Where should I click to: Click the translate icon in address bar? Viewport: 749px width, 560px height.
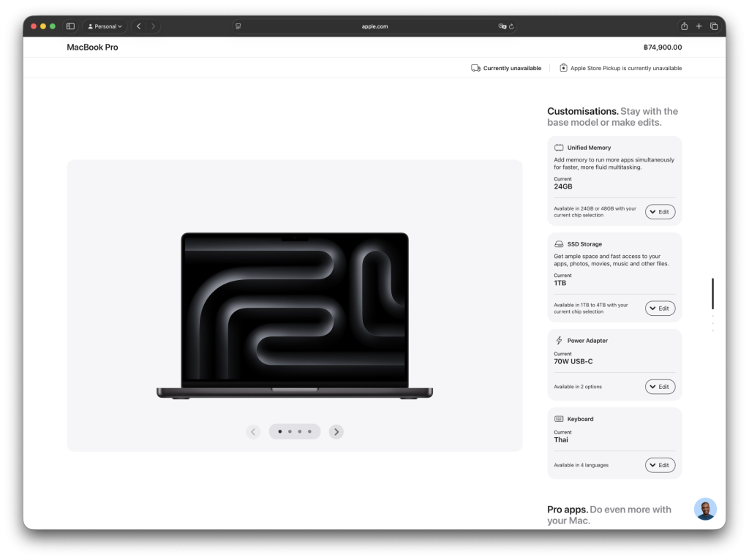[x=503, y=26]
